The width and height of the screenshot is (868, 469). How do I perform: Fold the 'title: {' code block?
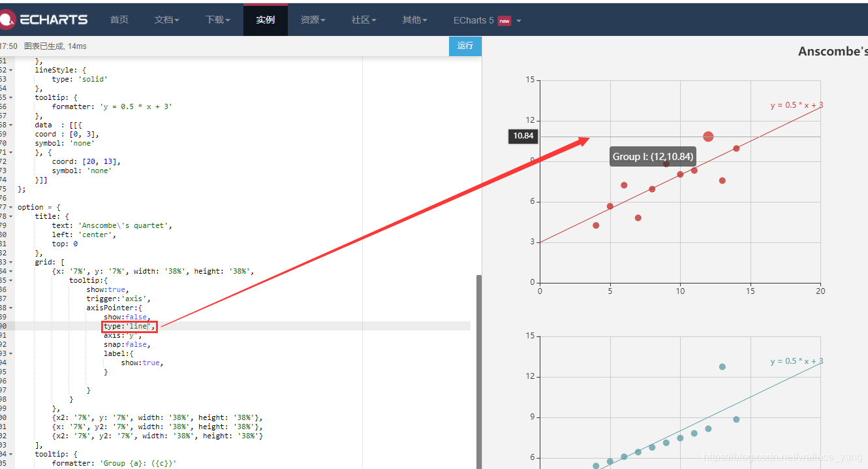pyautogui.click(x=11, y=216)
